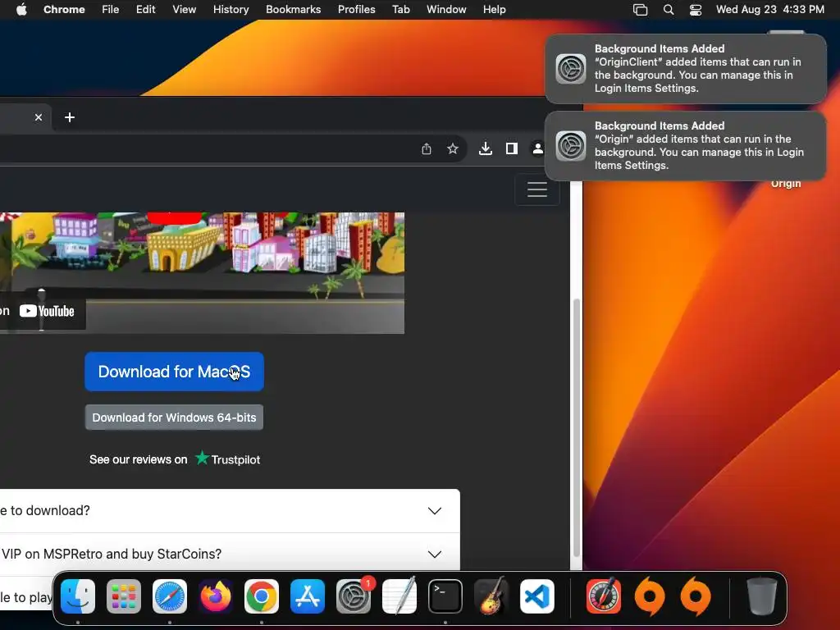
Task: Open Finder from the dock
Action: coord(78,596)
